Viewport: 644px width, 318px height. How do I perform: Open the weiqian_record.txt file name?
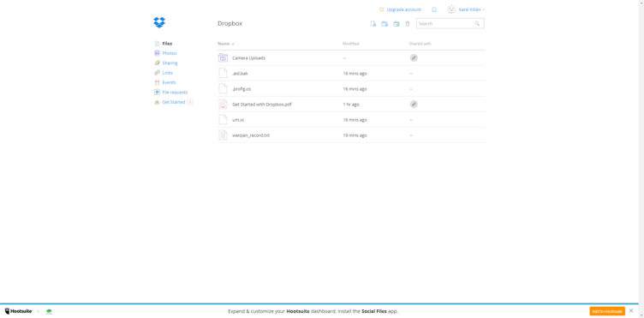(251, 135)
